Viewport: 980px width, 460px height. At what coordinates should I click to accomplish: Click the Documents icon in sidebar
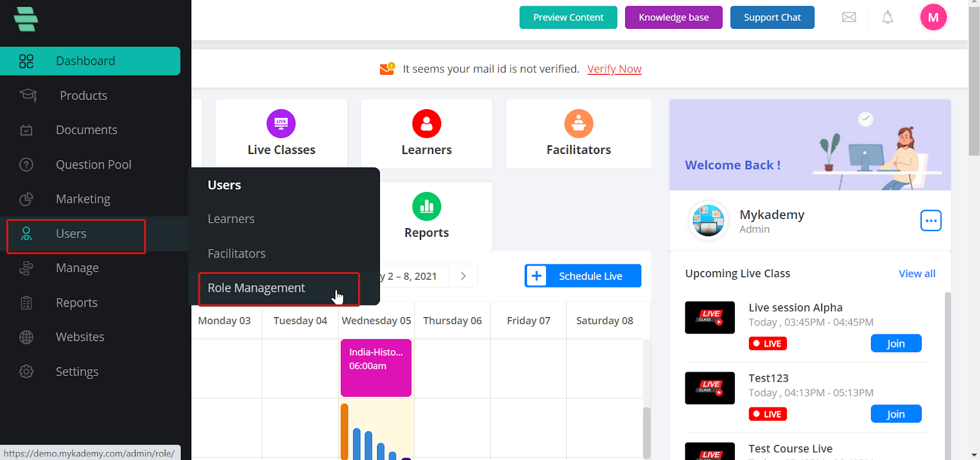pyautogui.click(x=26, y=130)
